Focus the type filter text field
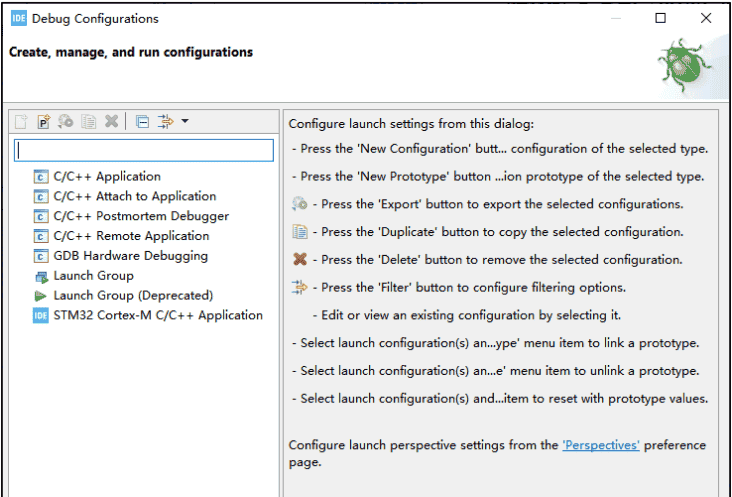 tap(143, 150)
